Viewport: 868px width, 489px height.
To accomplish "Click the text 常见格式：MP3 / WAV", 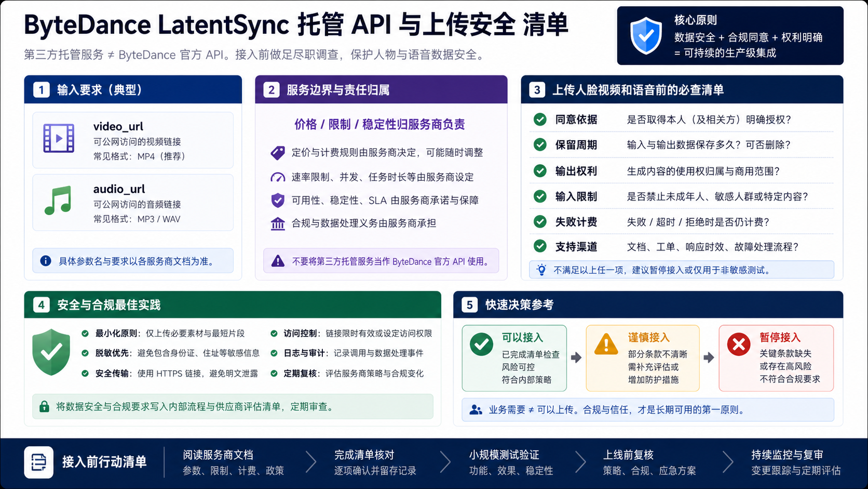I will pyautogui.click(x=137, y=219).
